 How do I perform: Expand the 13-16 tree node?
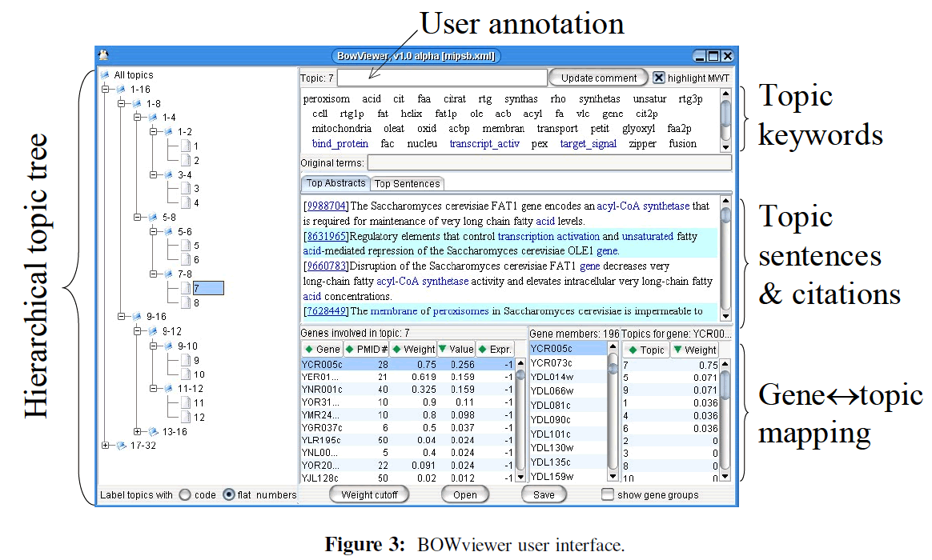(138, 432)
